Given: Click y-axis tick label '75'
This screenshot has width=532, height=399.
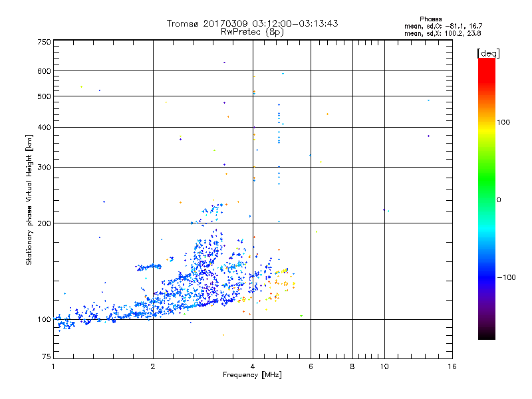Looking at the screenshot, I should 47,356.
